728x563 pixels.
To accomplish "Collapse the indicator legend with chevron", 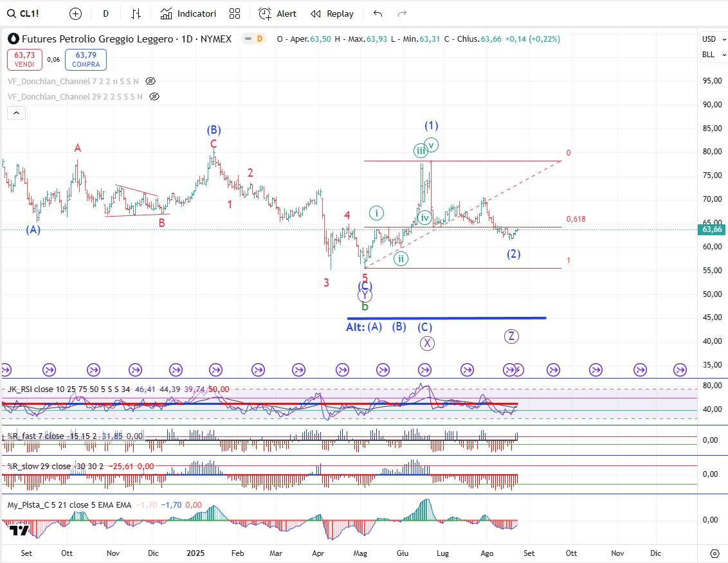I will [x=17, y=113].
